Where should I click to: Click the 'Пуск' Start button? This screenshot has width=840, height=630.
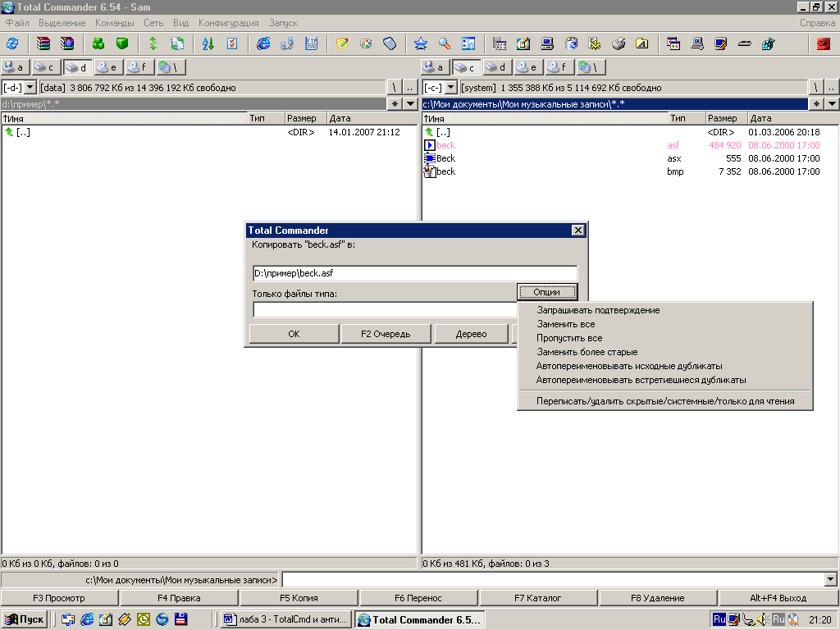pyautogui.click(x=26, y=619)
